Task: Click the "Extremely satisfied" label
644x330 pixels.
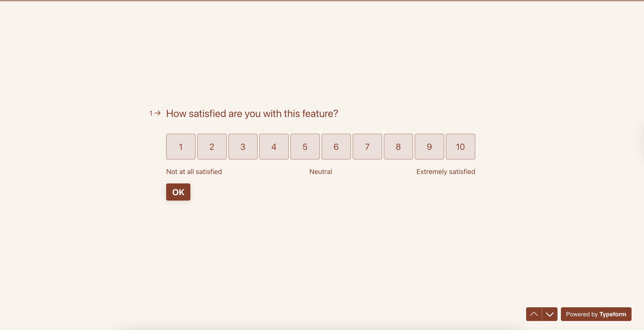Action: click(x=445, y=172)
